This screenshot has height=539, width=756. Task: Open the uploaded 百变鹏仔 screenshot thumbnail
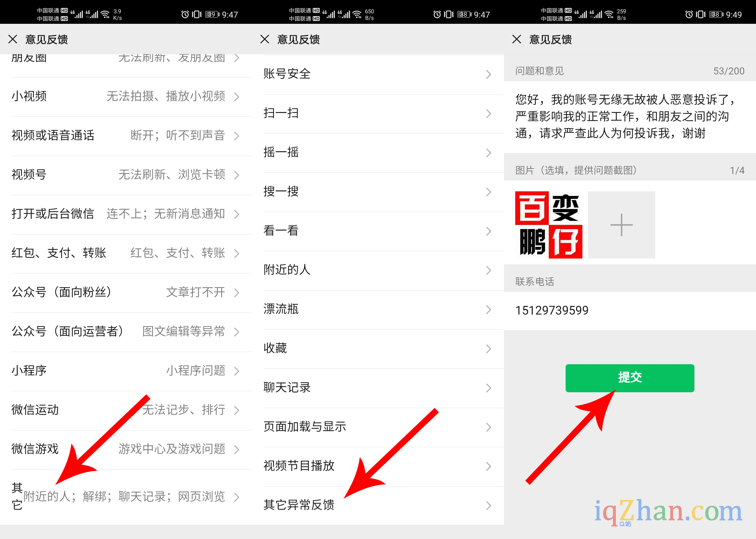549,225
